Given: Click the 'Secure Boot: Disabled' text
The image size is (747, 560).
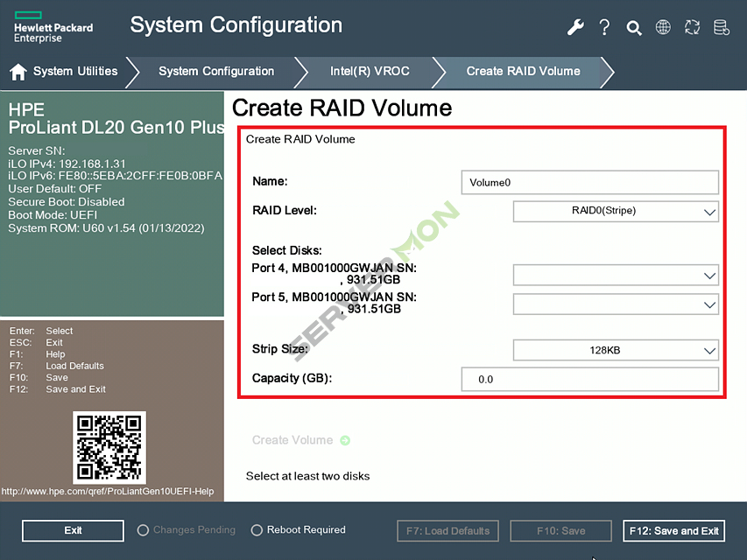Looking at the screenshot, I should (x=67, y=202).
